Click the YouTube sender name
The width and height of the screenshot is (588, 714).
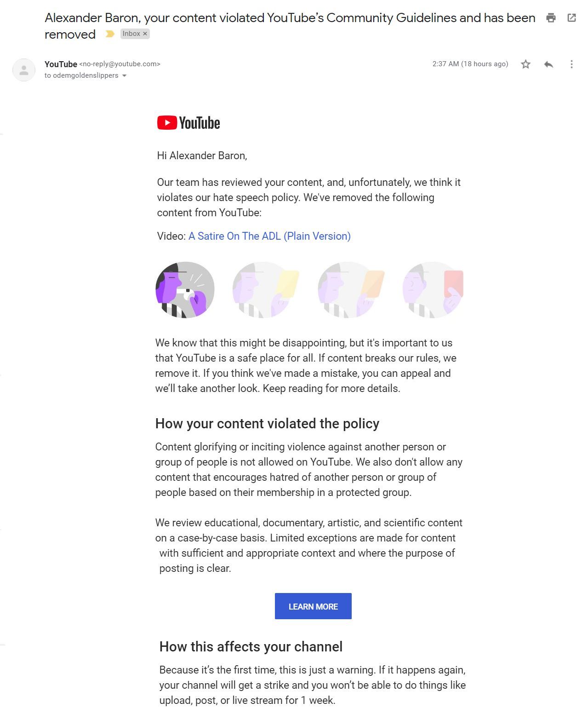(61, 64)
